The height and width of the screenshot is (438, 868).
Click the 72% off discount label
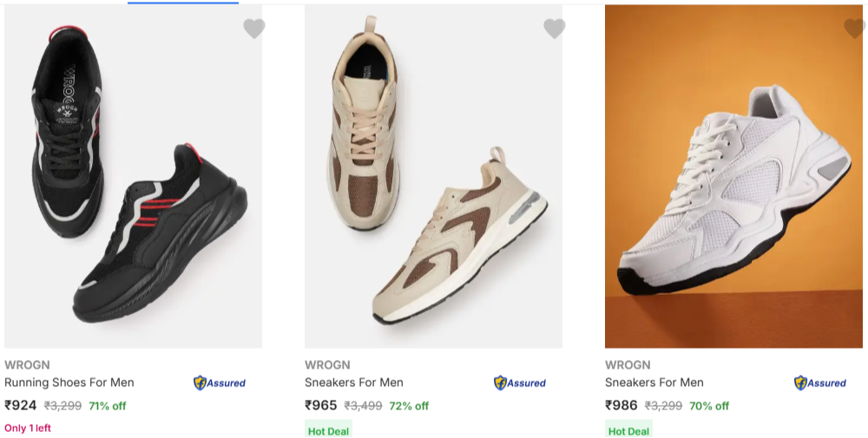(x=409, y=406)
